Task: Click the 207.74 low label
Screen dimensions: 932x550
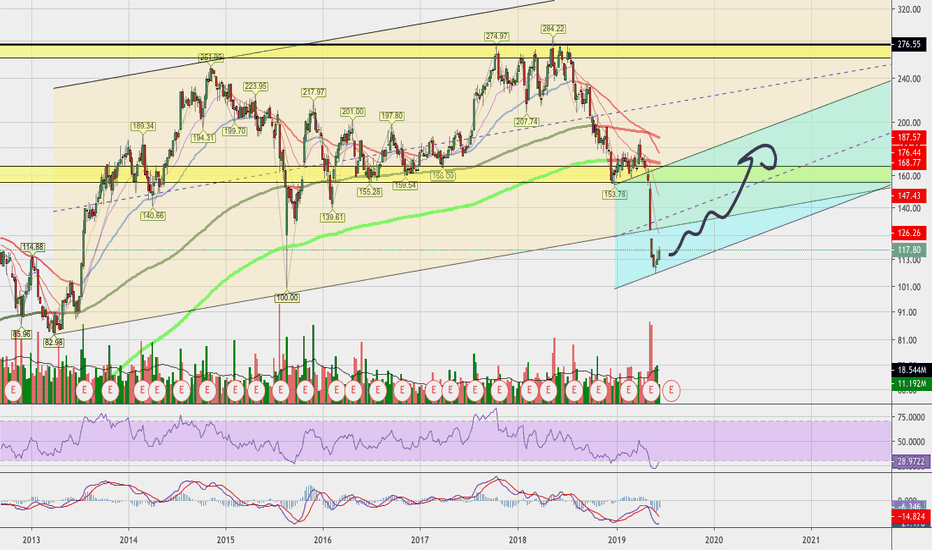Action: 527,121
